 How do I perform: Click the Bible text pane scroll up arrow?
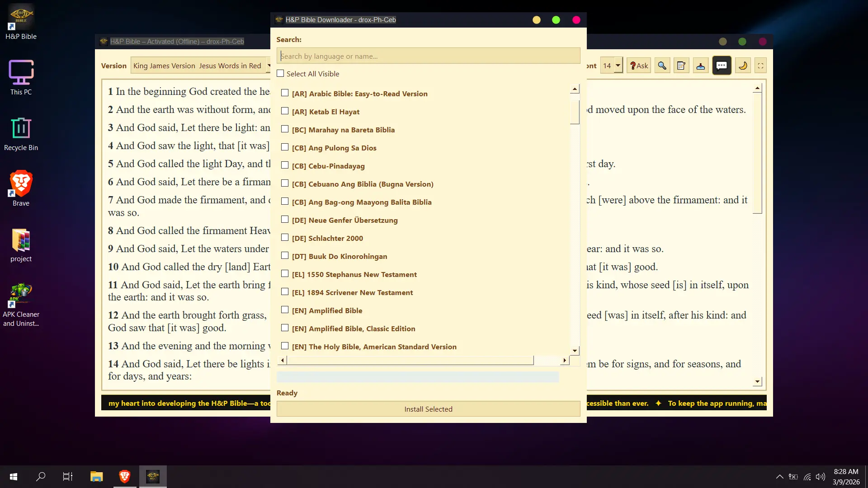(757, 89)
